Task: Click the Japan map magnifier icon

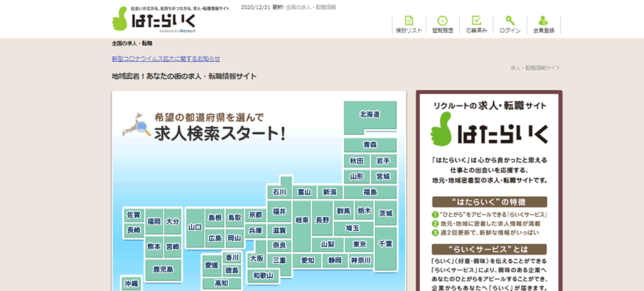Action: (135, 126)
